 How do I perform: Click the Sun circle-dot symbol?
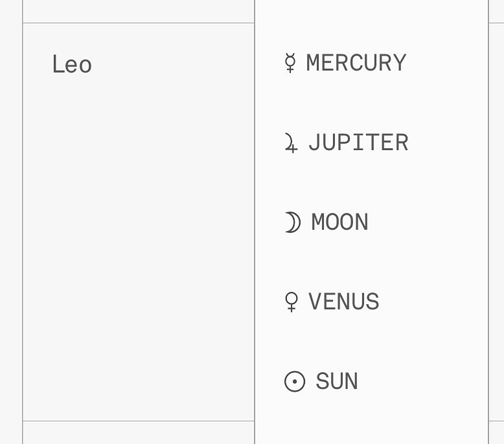[x=295, y=382]
